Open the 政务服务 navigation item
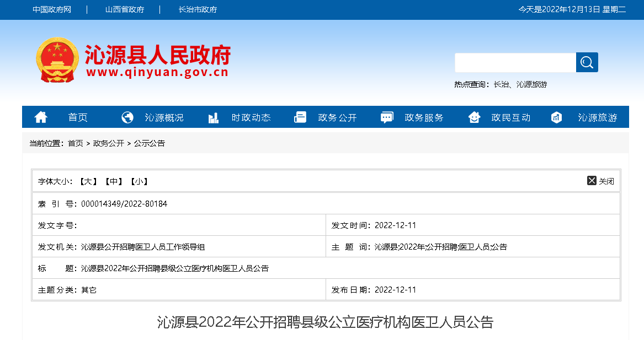644x340 pixels. tap(424, 118)
